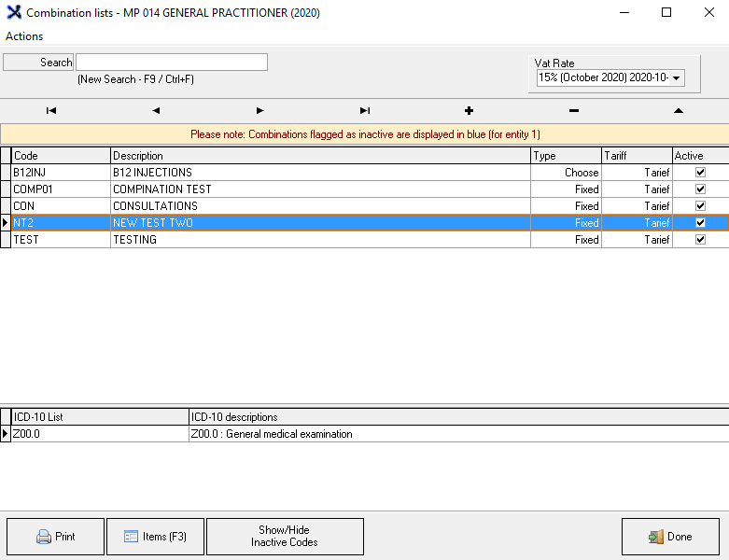This screenshot has width=729, height=560.
Task: Uncheck Active for B12INJ row
Action: [x=700, y=173]
